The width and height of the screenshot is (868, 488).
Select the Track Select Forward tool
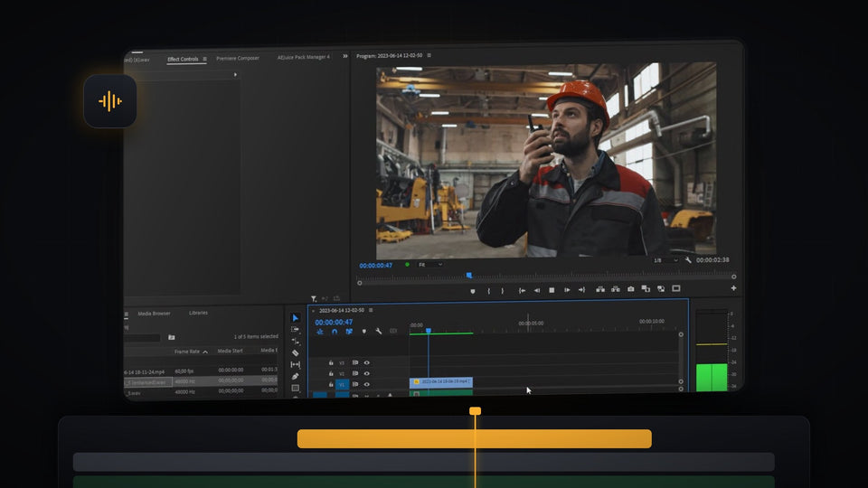[295, 329]
